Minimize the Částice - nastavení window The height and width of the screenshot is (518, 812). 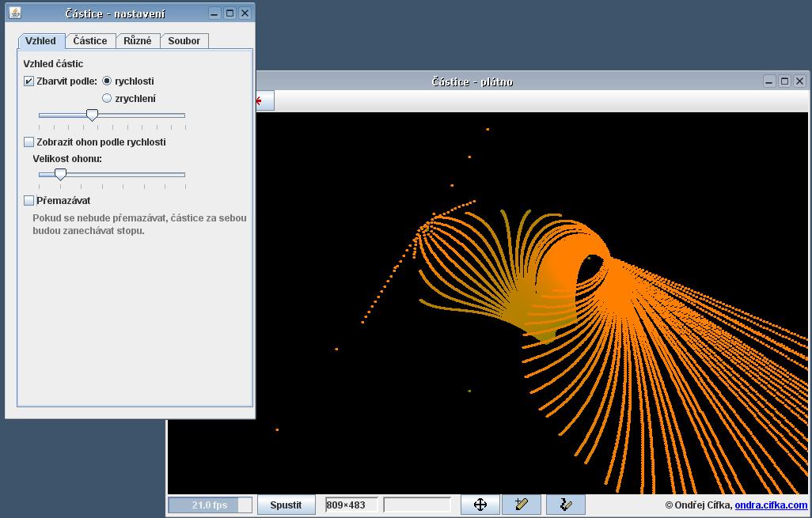(214, 13)
